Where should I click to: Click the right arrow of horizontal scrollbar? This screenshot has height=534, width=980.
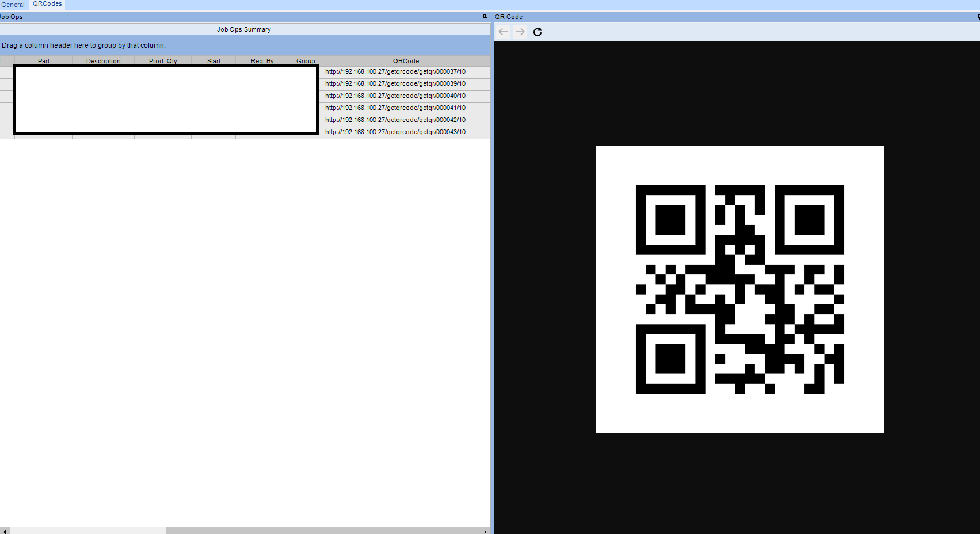coord(486,531)
